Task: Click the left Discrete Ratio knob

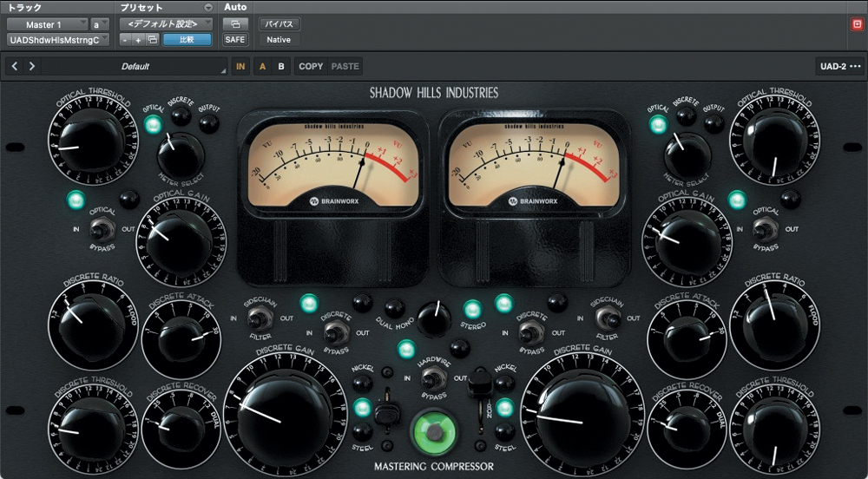Action: [x=92, y=324]
